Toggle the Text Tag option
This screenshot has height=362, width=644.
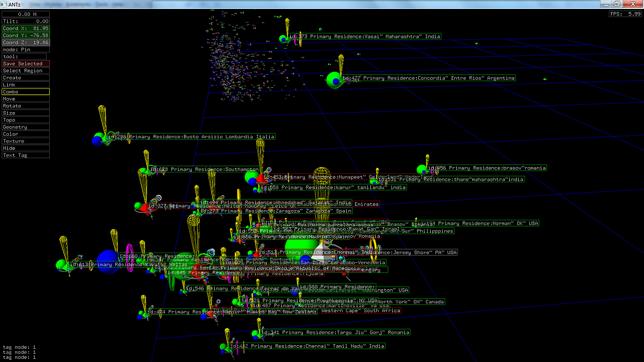click(25, 156)
